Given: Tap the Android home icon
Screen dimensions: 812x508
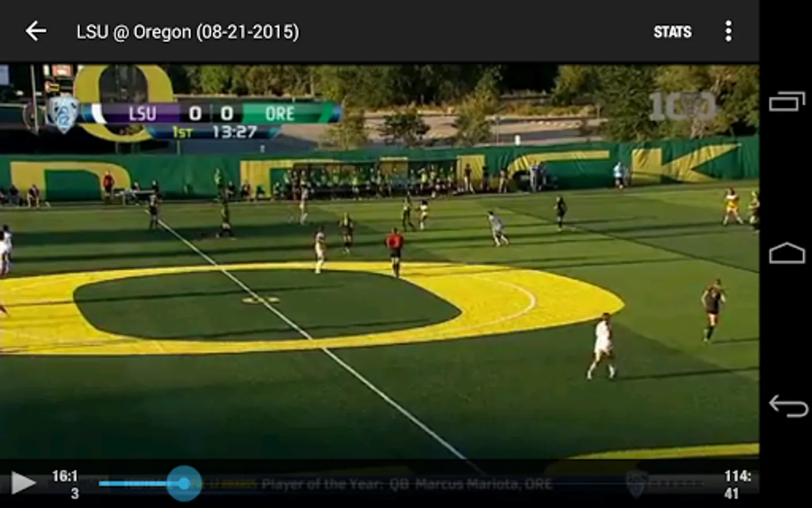Looking at the screenshot, I should [787, 253].
